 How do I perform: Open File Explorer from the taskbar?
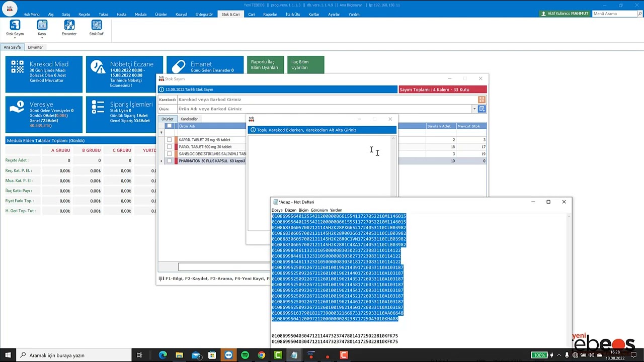pos(179,355)
